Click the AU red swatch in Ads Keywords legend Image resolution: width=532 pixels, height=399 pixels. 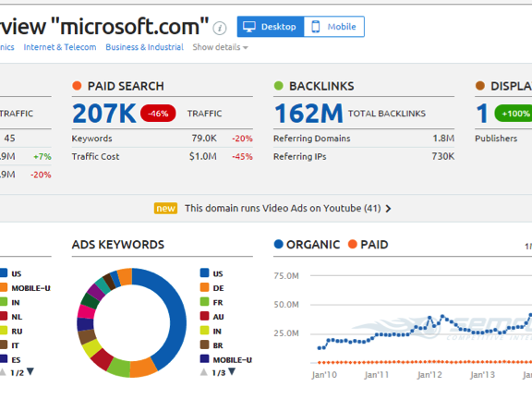pos(205,316)
